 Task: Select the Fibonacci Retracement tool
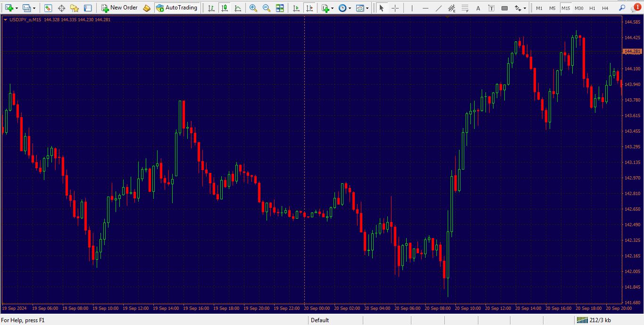coord(465,8)
